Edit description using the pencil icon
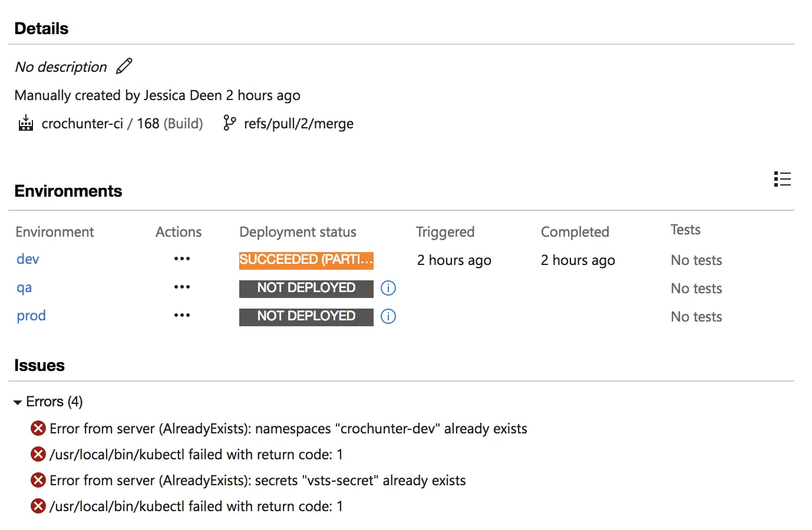This screenshot has width=812, height=530. pyautogui.click(x=124, y=66)
